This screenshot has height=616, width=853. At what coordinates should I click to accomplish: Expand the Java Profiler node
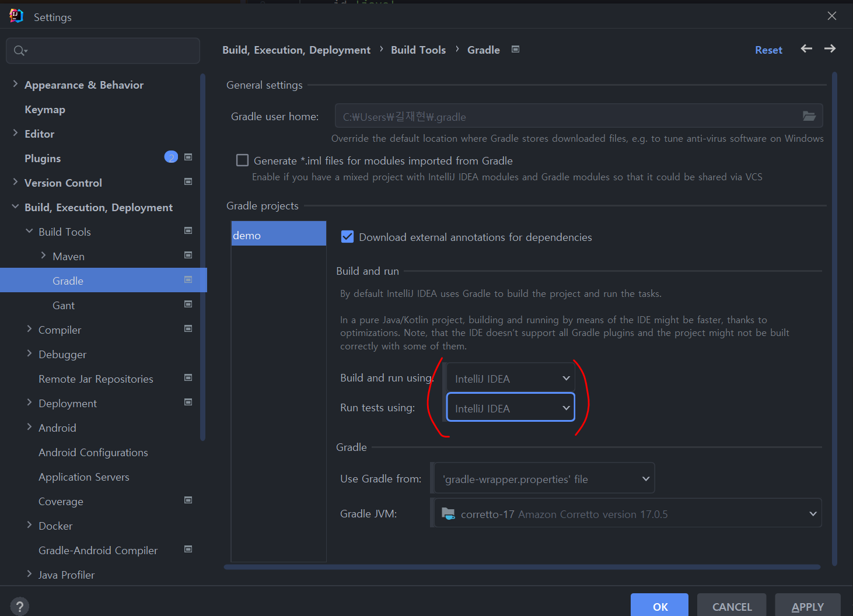click(29, 574)
